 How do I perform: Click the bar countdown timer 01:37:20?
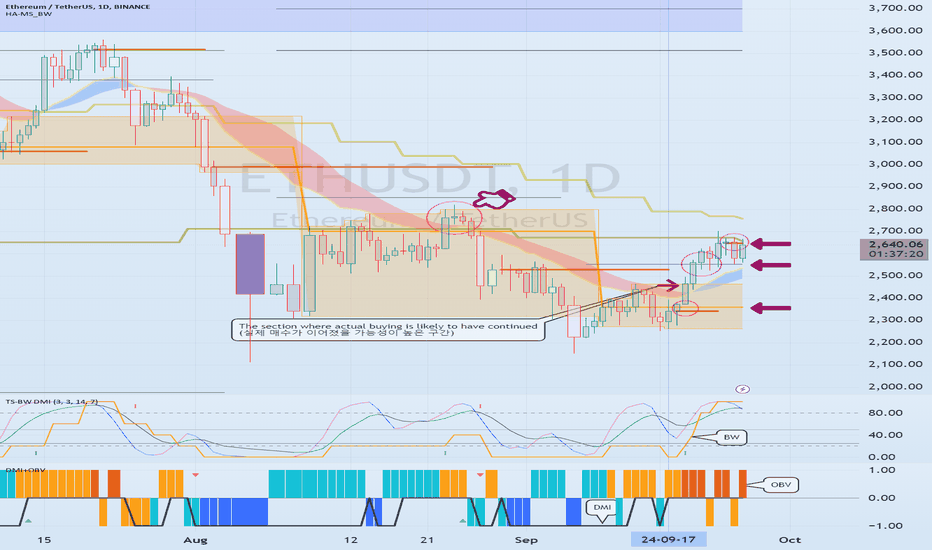(x=896, y=254)
